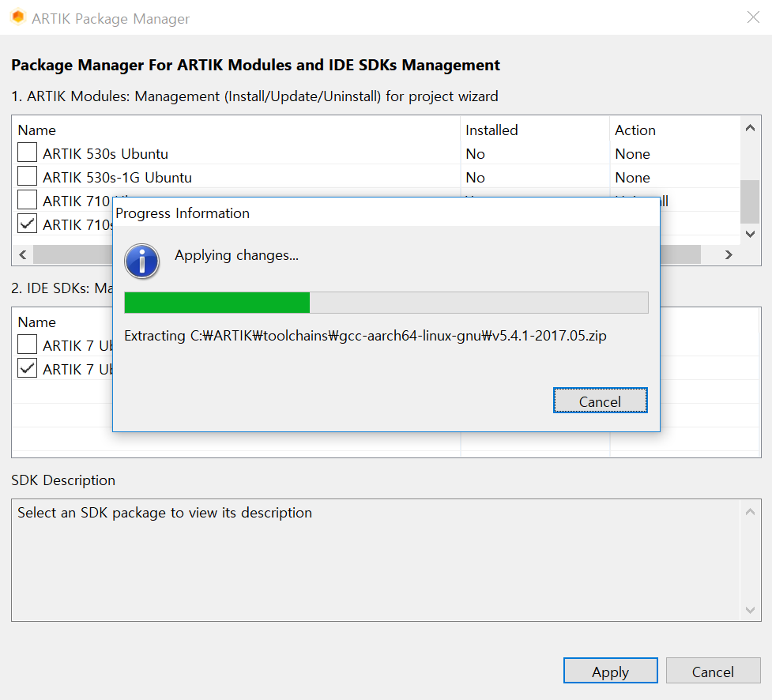The width and height of the screenshot is (772, 700).
Task: Click the Apply button
Action: click(x=610, y=671)
